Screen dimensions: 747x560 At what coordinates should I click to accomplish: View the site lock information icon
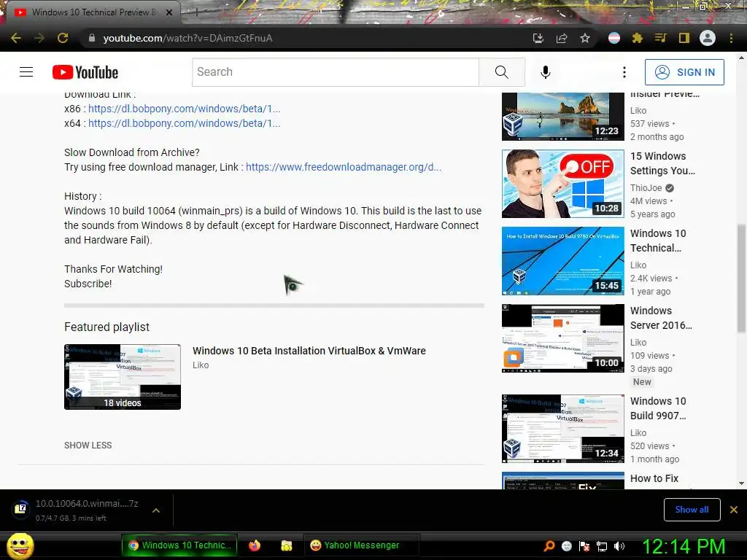pos(92,38)
